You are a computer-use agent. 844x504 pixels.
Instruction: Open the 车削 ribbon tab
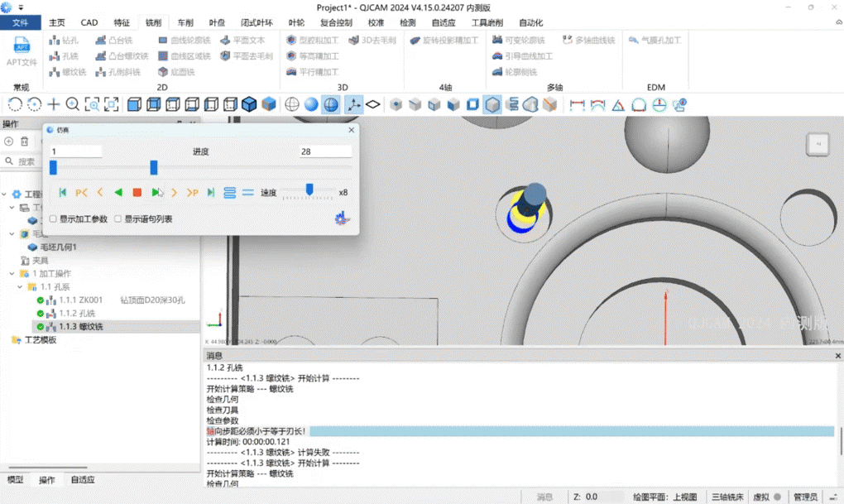pyautogui.click(x=185, y=22)
